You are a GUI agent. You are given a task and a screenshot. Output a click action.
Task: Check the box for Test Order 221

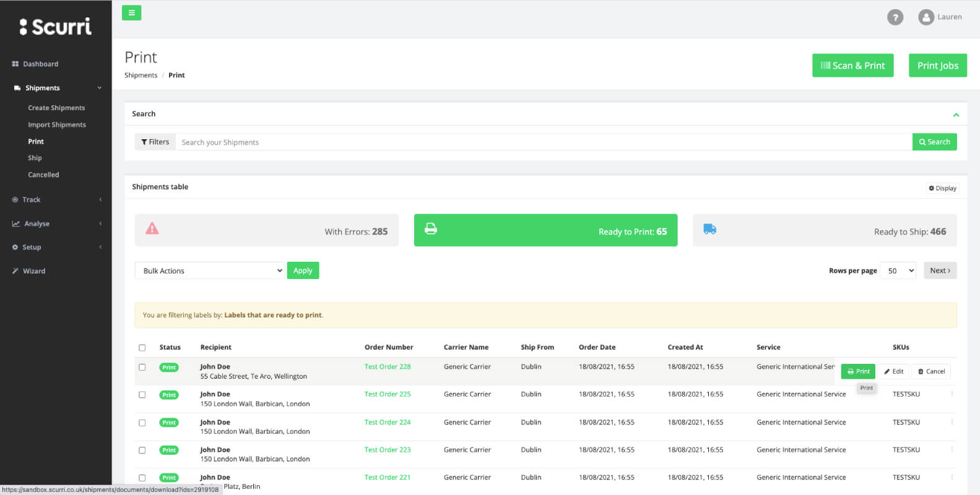tap(142, 478)
